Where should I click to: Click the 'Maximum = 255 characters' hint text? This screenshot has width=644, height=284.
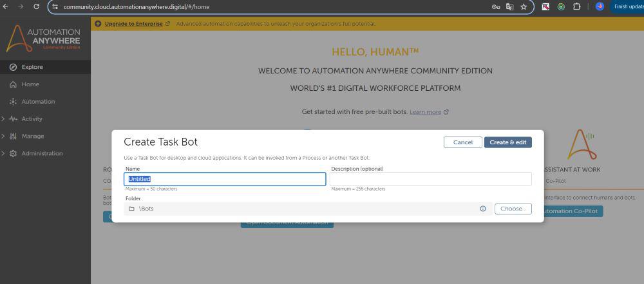(x=358, y=189)
